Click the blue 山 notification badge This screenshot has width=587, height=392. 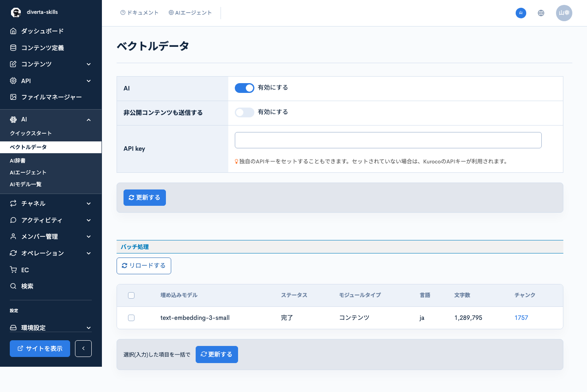coord(521,13)
